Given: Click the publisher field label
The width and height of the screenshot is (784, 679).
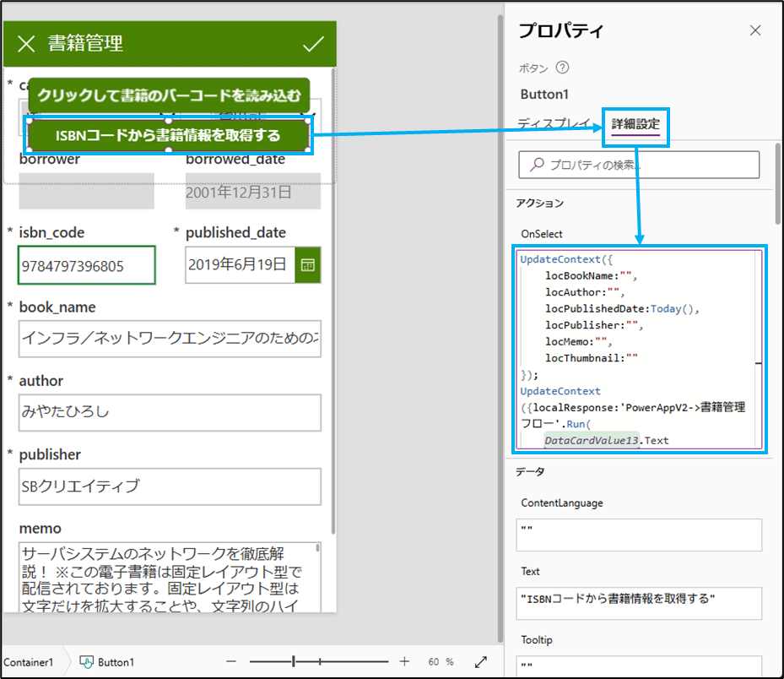Looking at the screenshot, I should coord(50,454).
